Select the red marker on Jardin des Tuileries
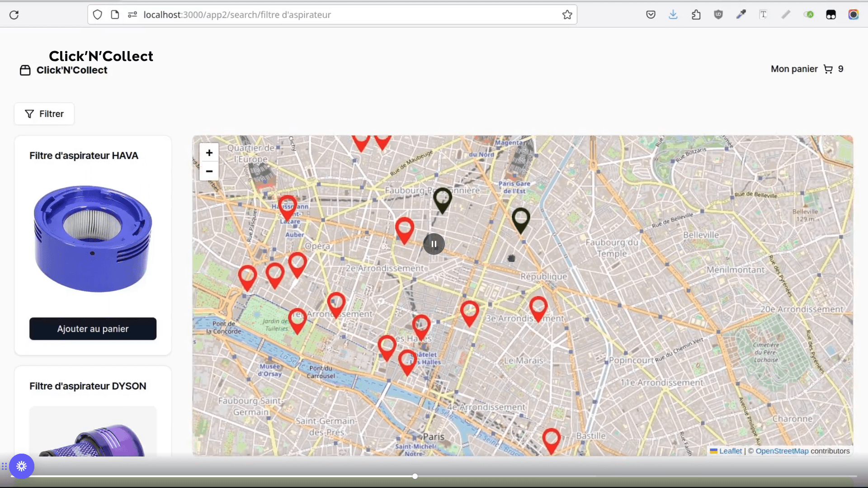 click(x=297, y=321)
